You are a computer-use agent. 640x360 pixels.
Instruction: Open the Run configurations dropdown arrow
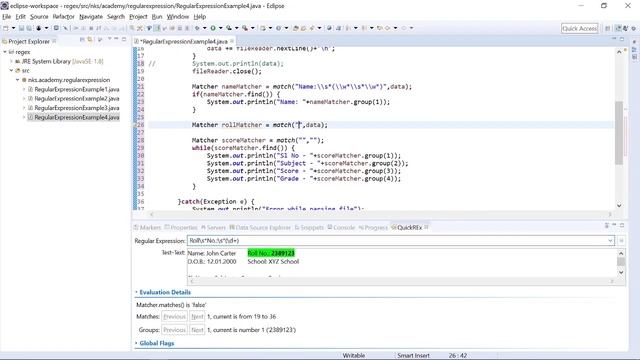point(220,28)
